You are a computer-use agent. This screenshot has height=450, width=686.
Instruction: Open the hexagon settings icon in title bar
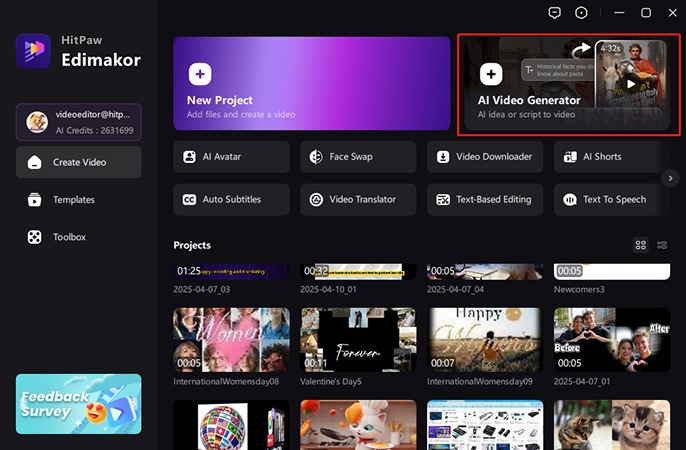click(x=581, y=13)
